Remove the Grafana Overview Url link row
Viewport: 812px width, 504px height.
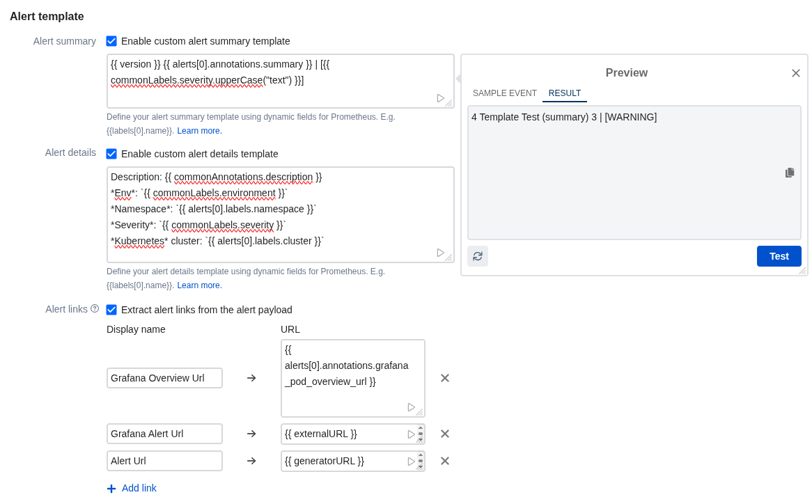[x=445, y=378]
